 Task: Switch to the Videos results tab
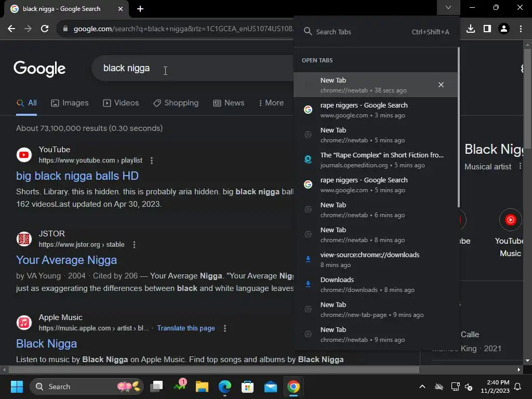[121, 103]
